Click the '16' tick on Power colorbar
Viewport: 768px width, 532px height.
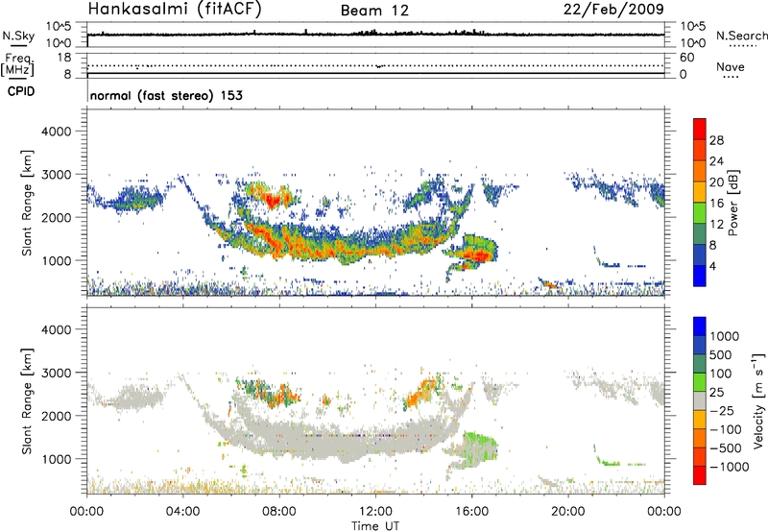point(716,204)
